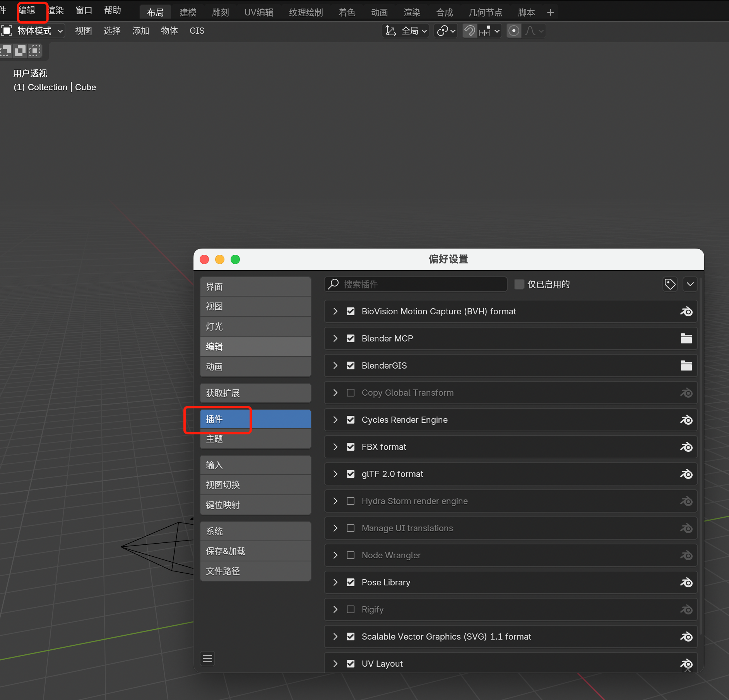Image resolution: width=729 pixels, height=700 pixels.
Task: Open the Add menu in viewport header
Action: point(141,31)
